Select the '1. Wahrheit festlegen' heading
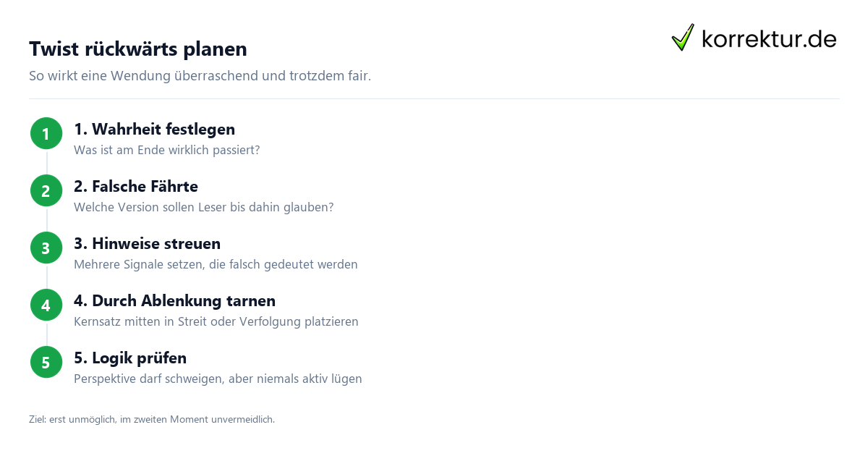 [x=155, y=130]
